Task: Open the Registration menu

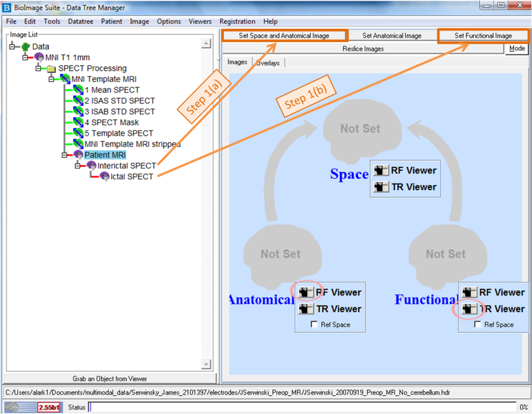Action: point(237,21)
